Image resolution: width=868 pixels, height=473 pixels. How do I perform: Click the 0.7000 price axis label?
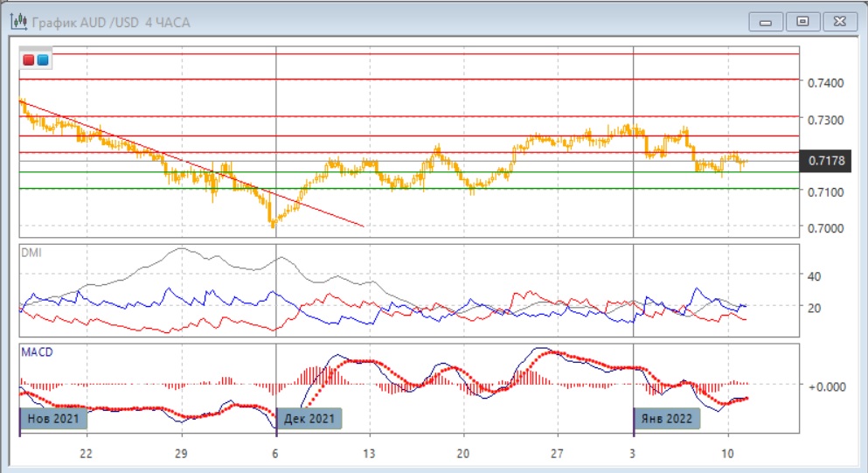tap(825, 228)
